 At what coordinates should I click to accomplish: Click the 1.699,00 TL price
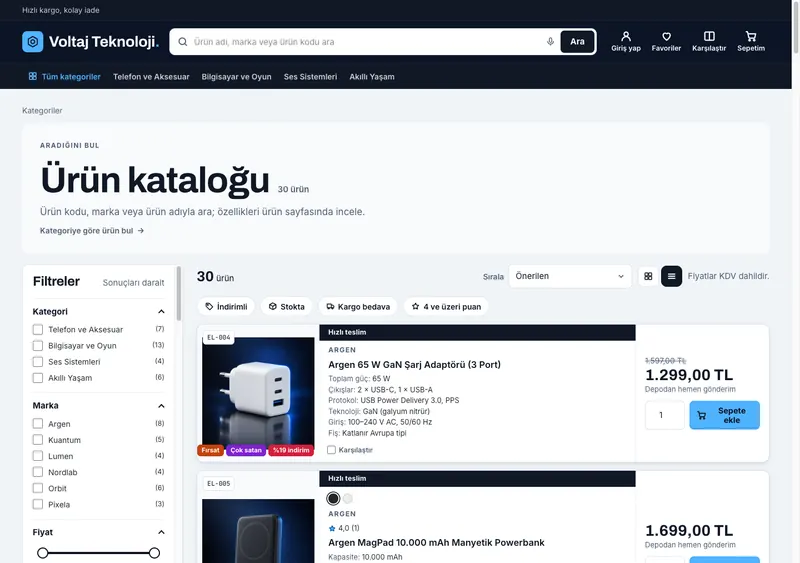pos(689,531)
